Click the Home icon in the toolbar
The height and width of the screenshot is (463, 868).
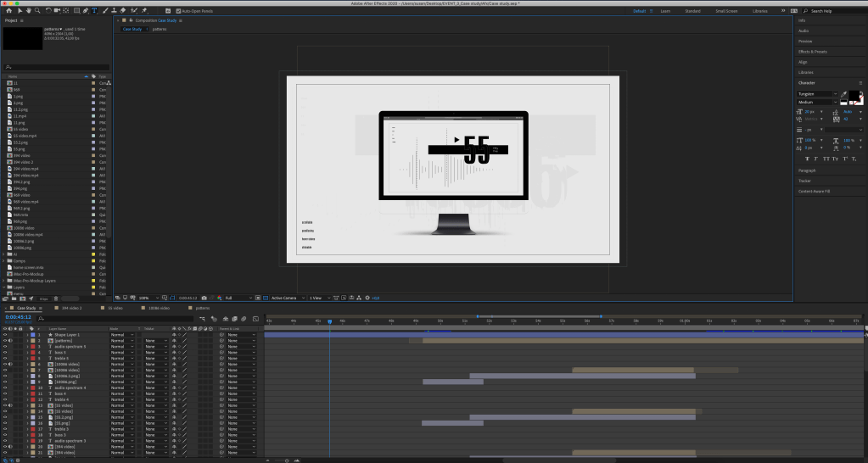click(8, 11)
